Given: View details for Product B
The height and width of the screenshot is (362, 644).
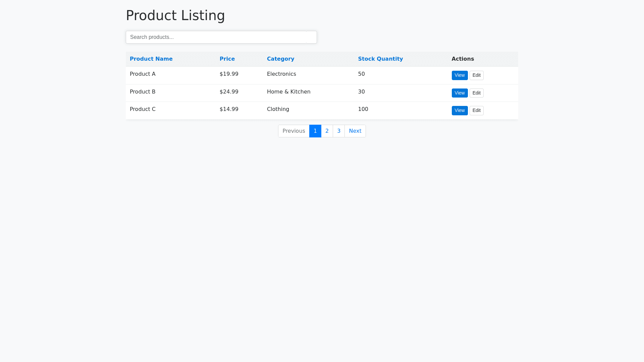Looking at the screenshot, I should [x=459, y=93].
